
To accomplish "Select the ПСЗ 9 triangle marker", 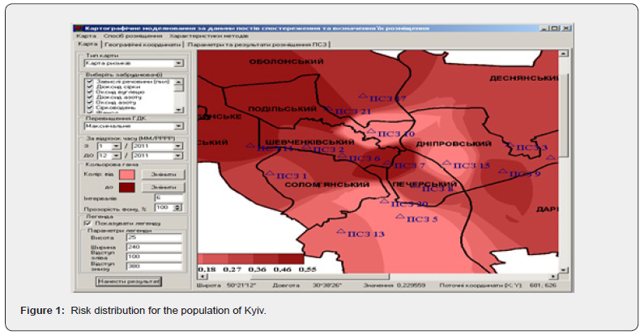I will click(501, 172).
